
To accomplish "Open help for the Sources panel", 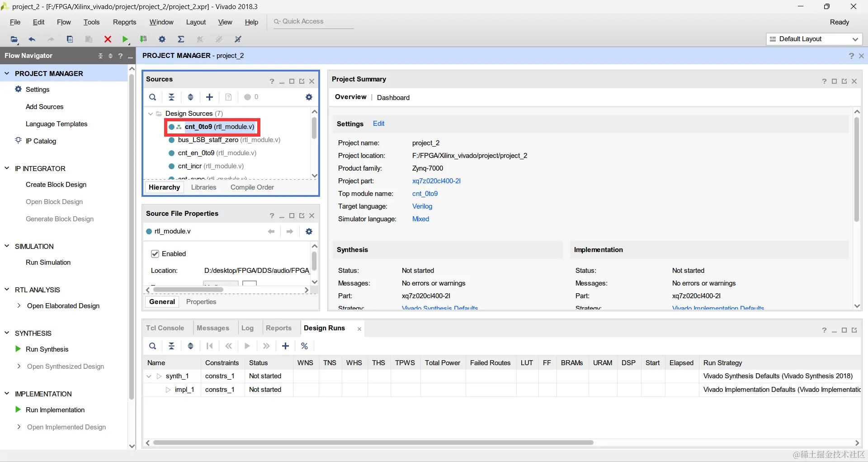I will point(272,81).
